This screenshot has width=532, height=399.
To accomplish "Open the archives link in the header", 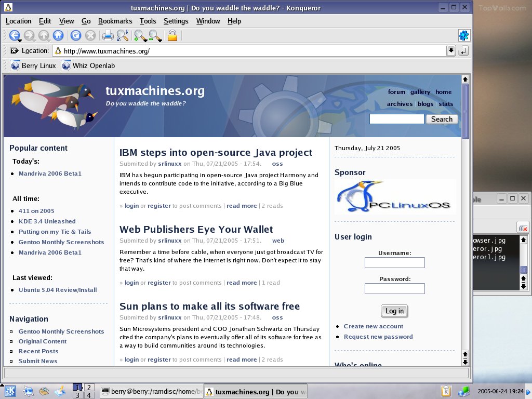I will pos(400,104).
